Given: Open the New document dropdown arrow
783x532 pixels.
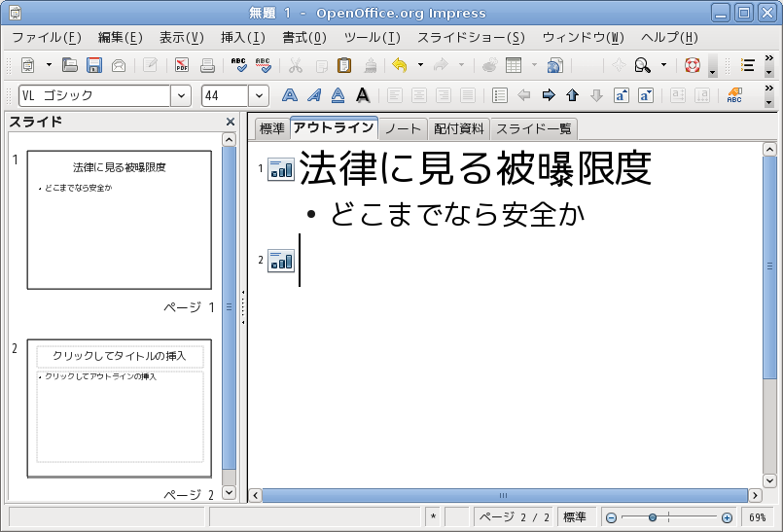Looking at the screenshot, I should (x=49, y=65).
